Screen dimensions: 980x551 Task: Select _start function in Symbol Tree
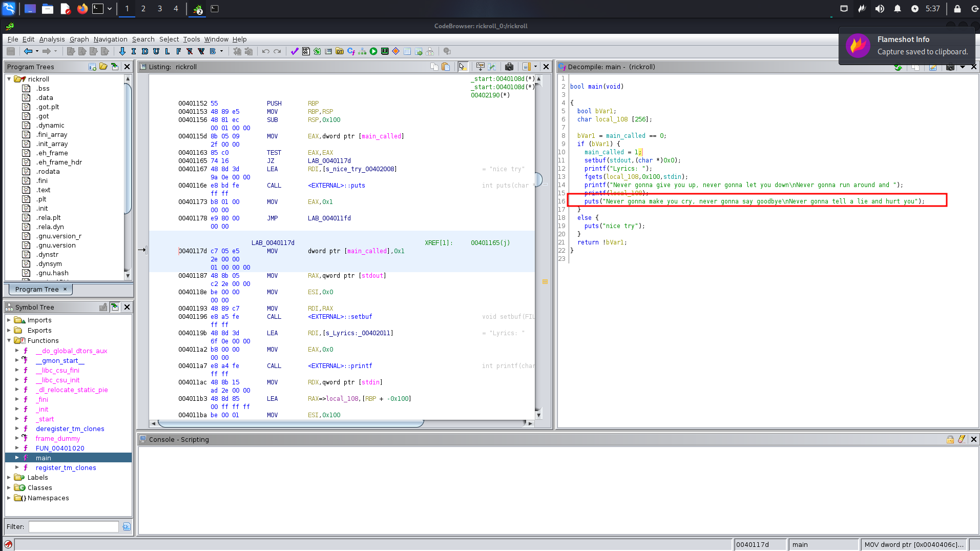tap(45, 419)
